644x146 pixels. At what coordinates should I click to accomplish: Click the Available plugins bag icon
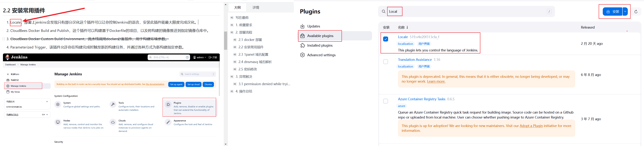tap(302, 36)
